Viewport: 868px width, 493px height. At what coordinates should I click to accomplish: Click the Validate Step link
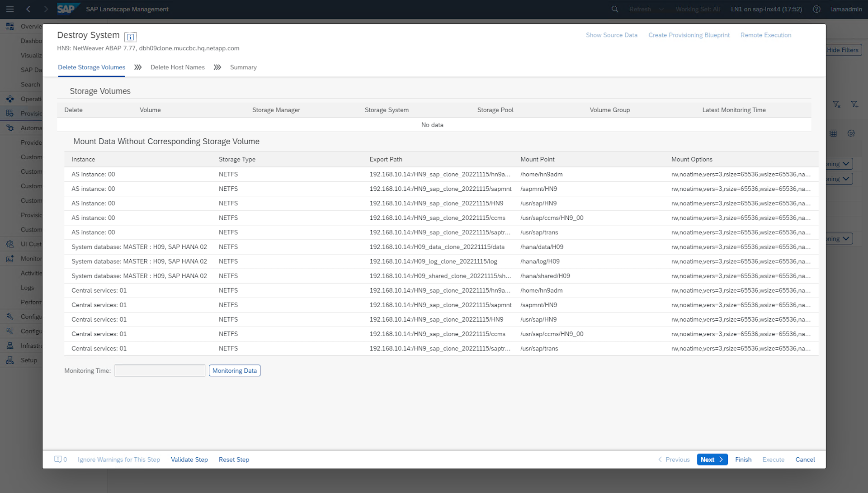[x=189, y=460]
